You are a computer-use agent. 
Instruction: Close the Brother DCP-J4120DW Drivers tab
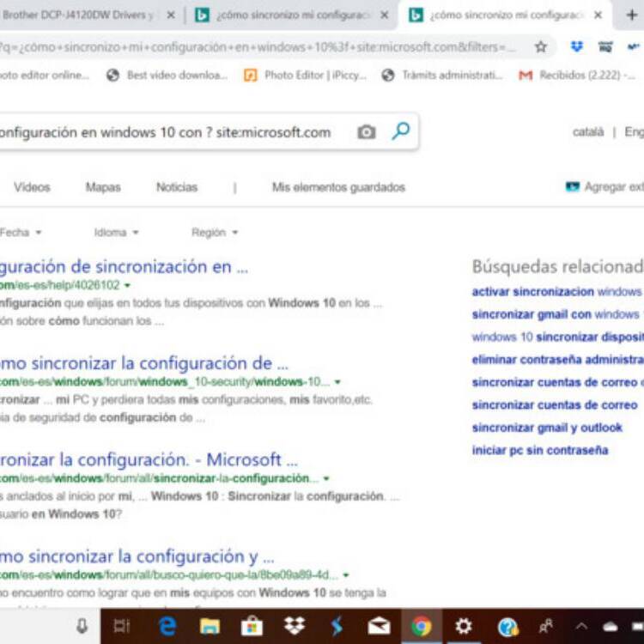[x=171, y=15]
